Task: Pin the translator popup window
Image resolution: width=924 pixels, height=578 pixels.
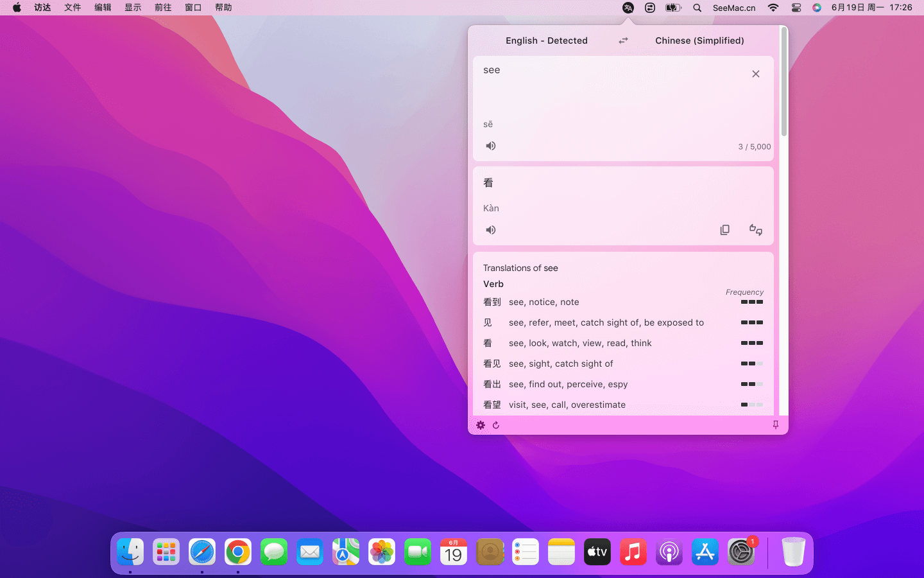Action: tap(775, 425)
